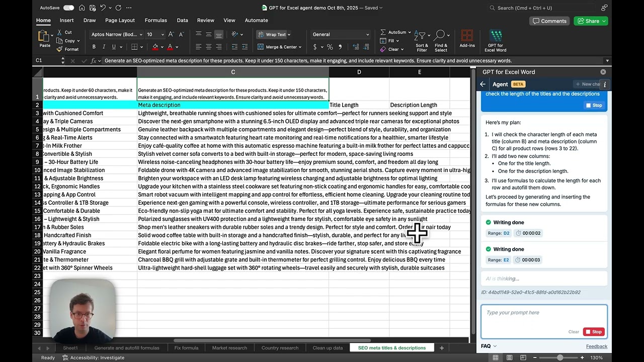This screenshot has height=362, width=644.
Task: Click the Undo arrow
Action: [103, 8]
